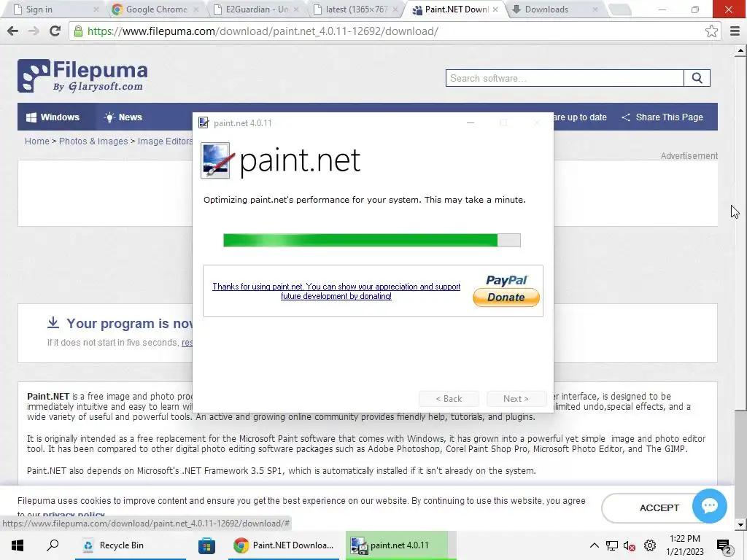Open the blue chat bubble widget
Viewport: 747px width, 560px height.
point(709,506)
